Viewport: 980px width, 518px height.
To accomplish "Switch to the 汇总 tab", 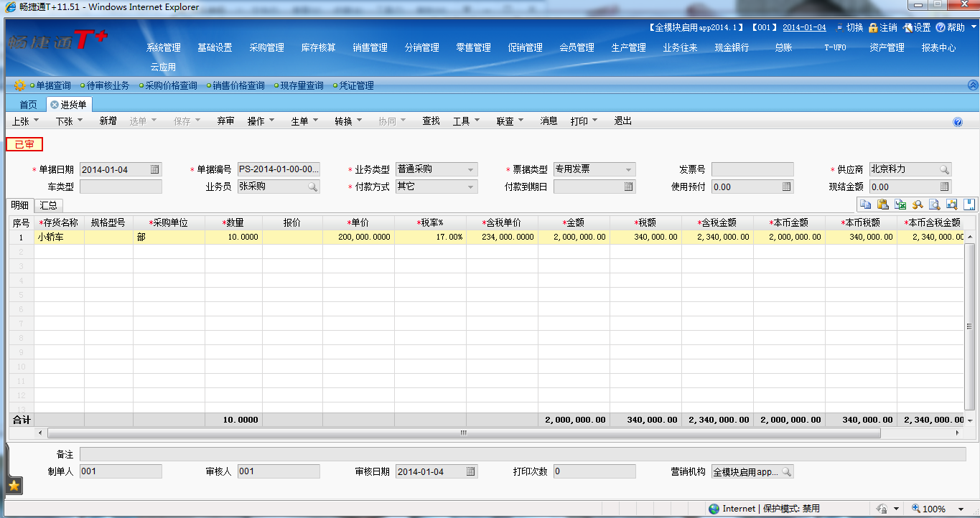I will (48, 204).
